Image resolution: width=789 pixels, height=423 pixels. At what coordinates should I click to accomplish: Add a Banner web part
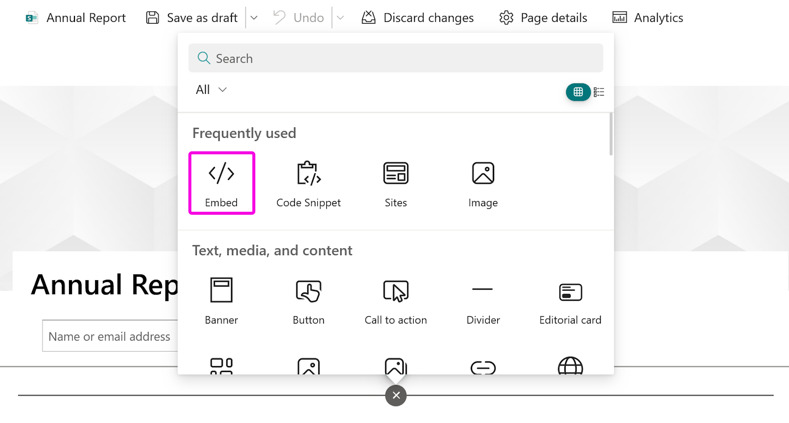click(221, 301)
